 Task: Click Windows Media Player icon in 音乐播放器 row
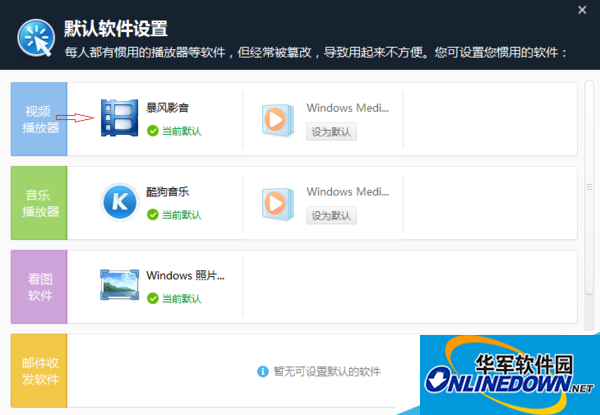(x=278, y=204)
